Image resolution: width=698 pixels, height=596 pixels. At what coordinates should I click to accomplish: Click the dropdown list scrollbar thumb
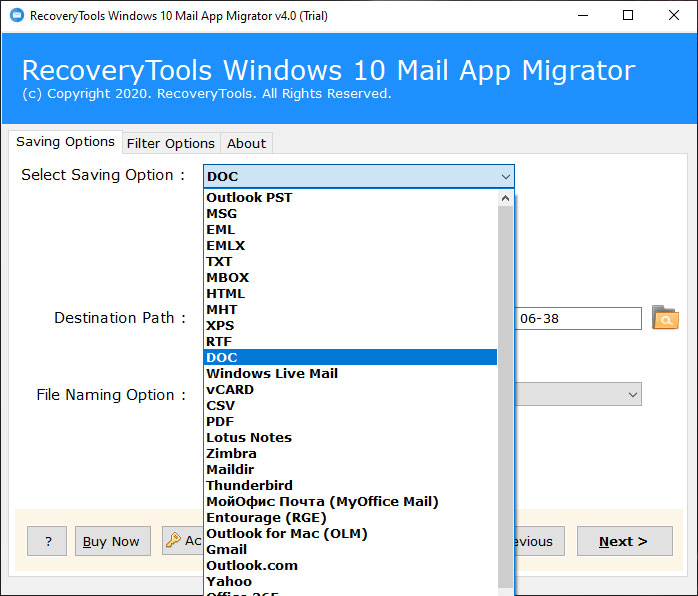(505, 396)
